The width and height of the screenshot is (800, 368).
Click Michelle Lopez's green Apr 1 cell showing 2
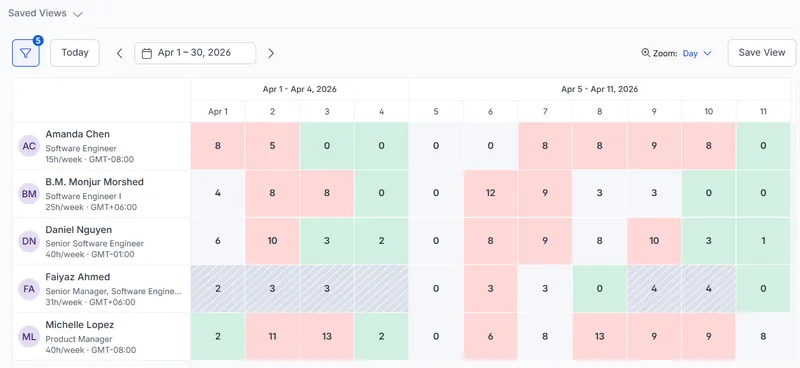click(x=218, y=336)
